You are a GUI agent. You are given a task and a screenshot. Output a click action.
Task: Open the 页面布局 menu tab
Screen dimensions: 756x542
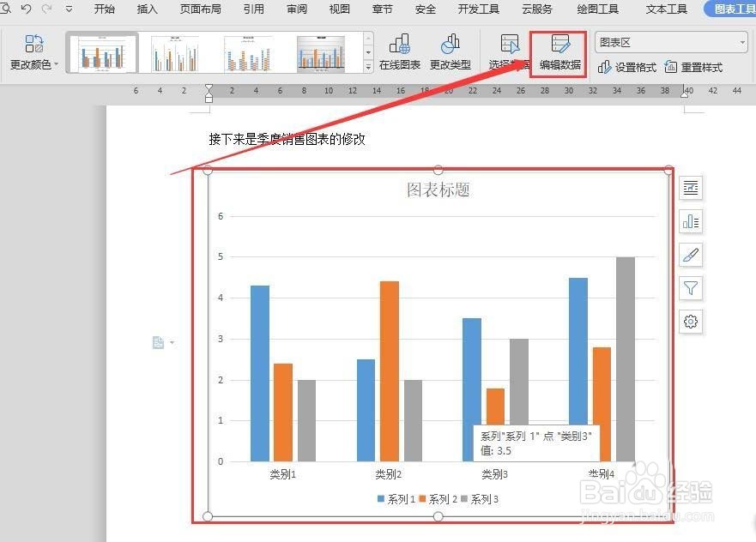[200, 9]
